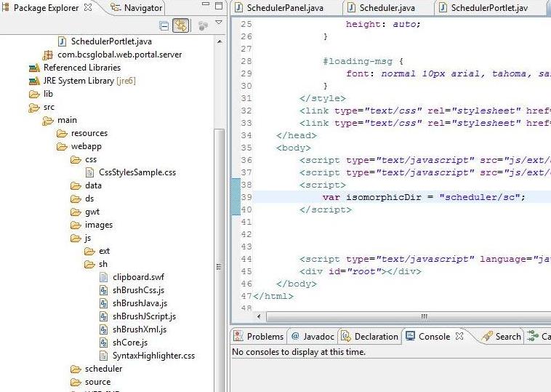This screenshot has width=551, height=392.
Task: Open the Javadoc view tab
Action: (x=313, y=336)
